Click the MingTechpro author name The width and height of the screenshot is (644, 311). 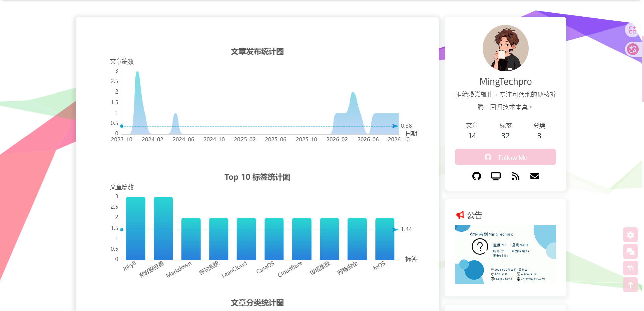coord(505,81)
